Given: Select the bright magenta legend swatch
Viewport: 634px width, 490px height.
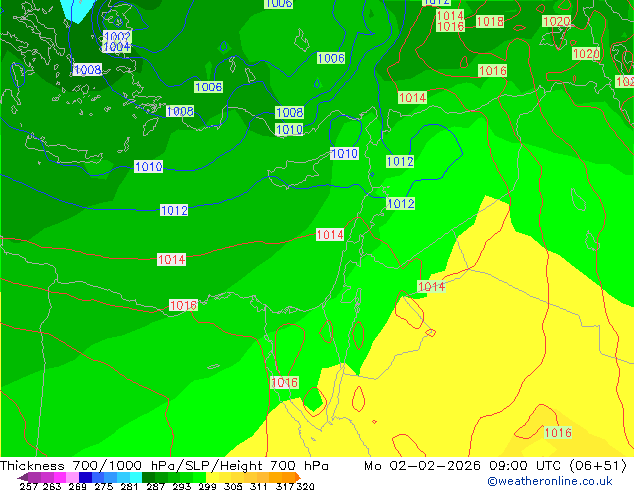Looking at the screenshot, I should (60, 477).
